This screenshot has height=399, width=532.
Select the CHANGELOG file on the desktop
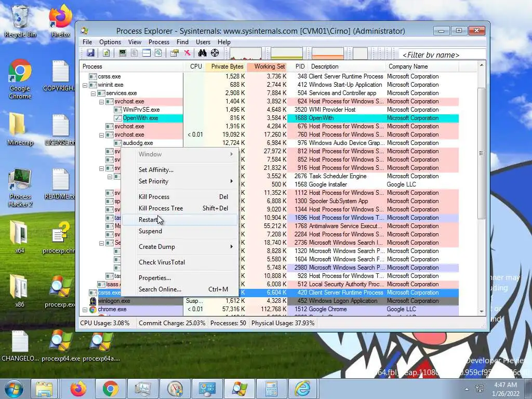[x=20, y=345]
